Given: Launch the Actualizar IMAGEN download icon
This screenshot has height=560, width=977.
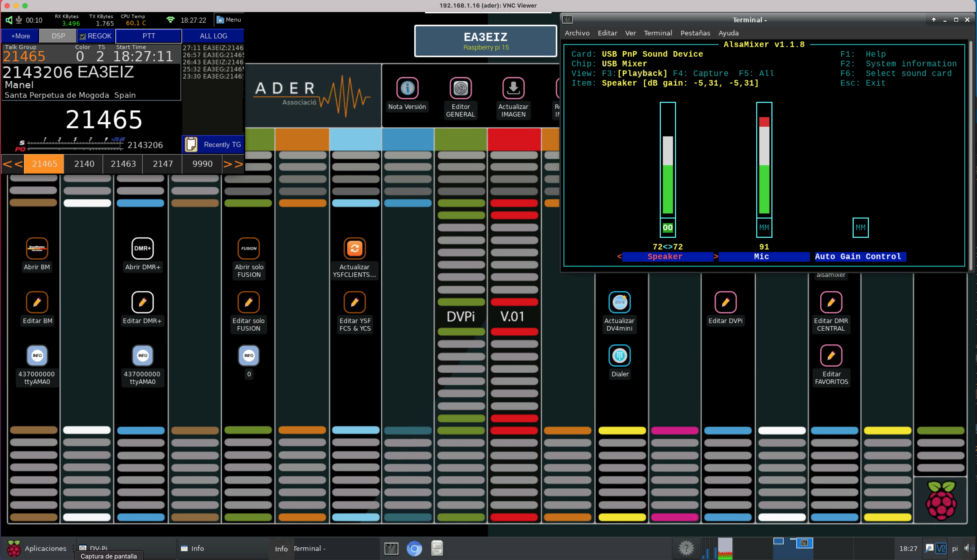Looking at the screenshot, I should coord(513,88).
